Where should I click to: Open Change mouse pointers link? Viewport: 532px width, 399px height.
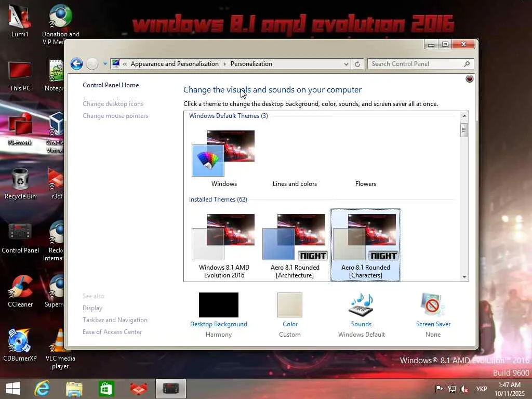coord(115,116)
